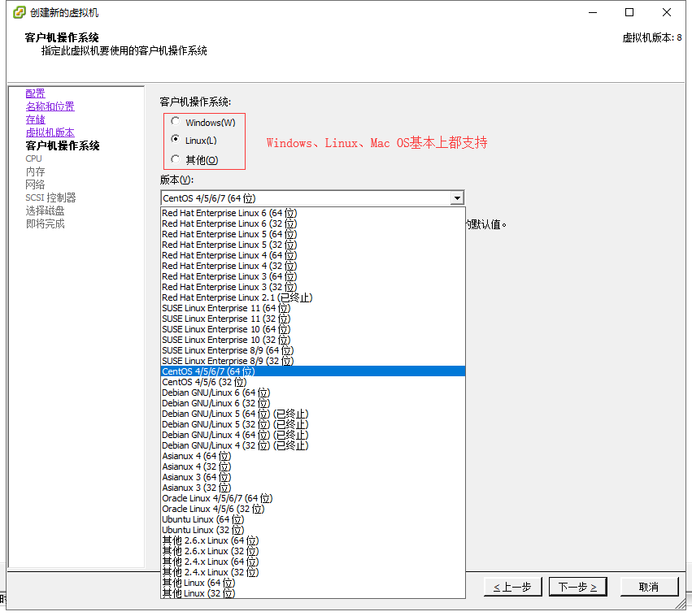
Task: Choose Red Hat Enterprise Linux 4 (64 位)
Action: (x=313, y=255)
